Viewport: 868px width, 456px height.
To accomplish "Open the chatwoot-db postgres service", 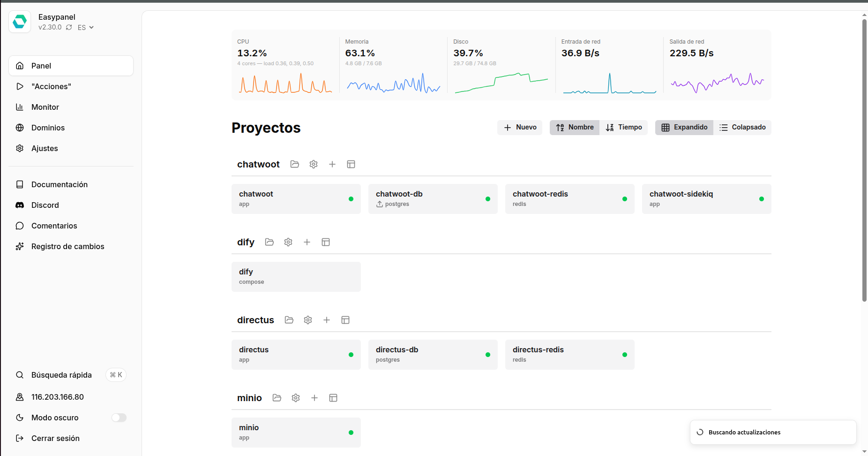I will coord(433,199).
